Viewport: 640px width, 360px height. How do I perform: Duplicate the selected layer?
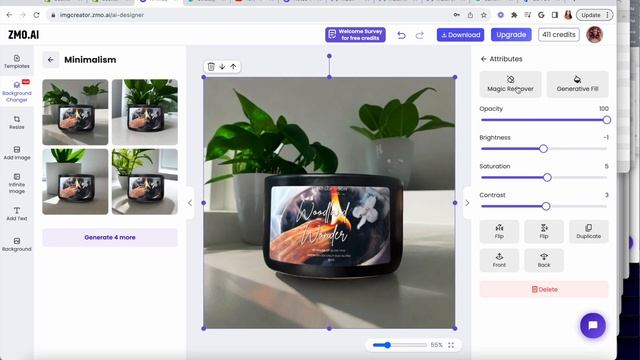[x=589, y=231]
